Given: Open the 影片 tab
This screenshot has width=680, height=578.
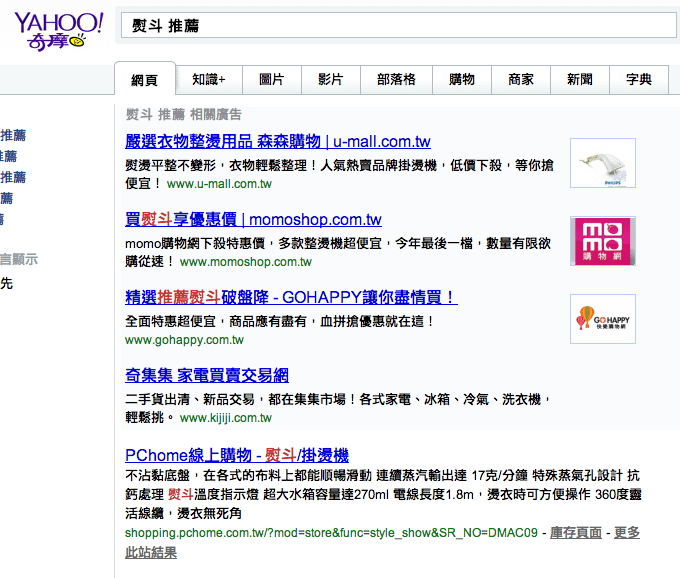Looking at the screenshot, I should pos(331,79).
